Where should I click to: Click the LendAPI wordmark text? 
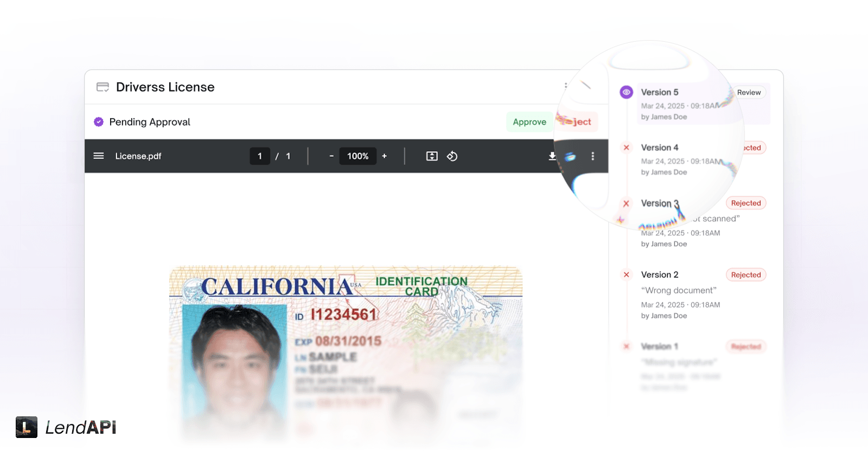tap(81, 428)
